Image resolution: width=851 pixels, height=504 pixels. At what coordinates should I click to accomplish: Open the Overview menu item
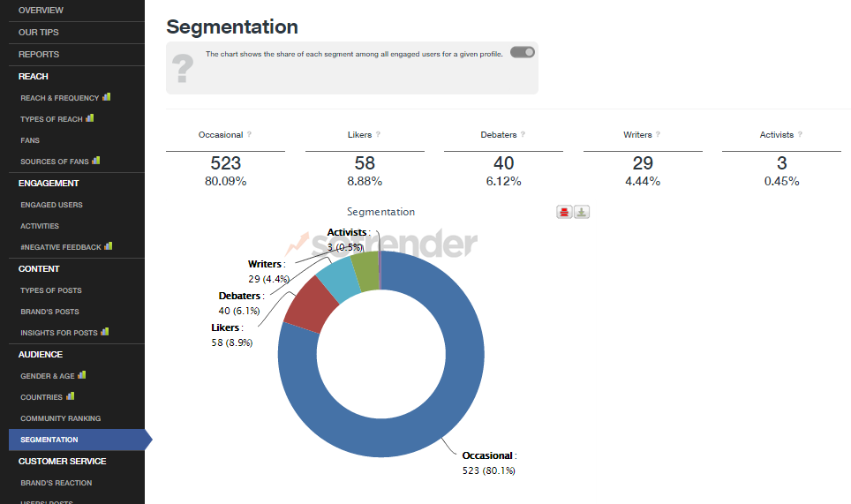[41, 10]
